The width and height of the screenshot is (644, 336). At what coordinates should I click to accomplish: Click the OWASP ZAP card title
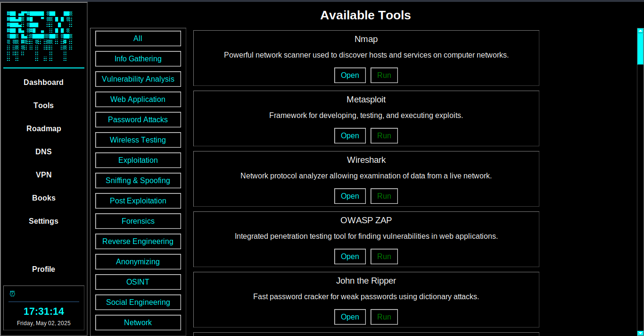(366, 220)
